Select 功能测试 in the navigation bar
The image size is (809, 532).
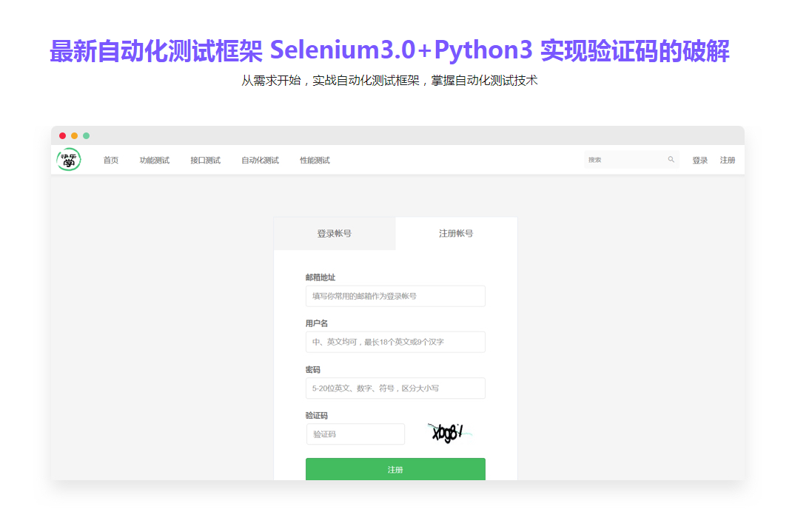154,160
